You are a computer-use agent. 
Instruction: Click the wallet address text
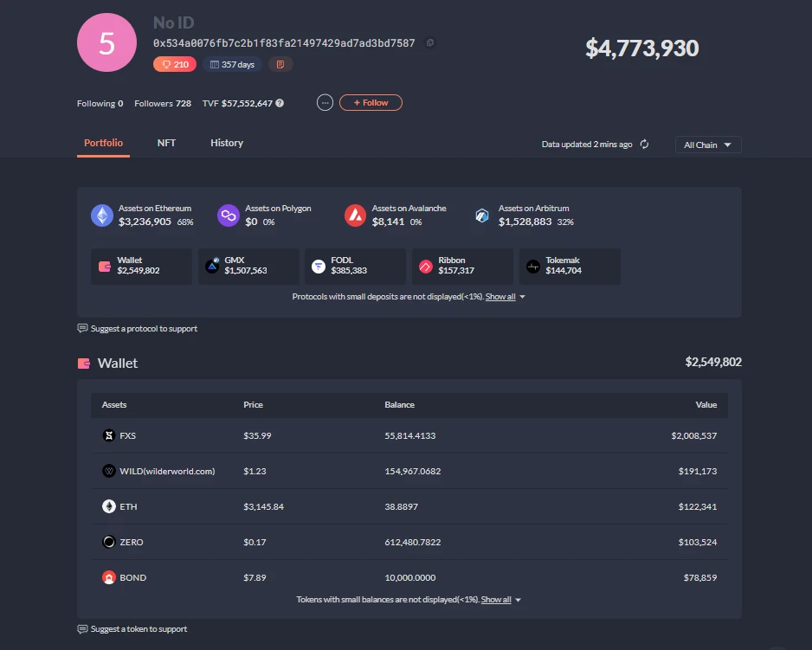pyautogui.click(x=284, y=43)
